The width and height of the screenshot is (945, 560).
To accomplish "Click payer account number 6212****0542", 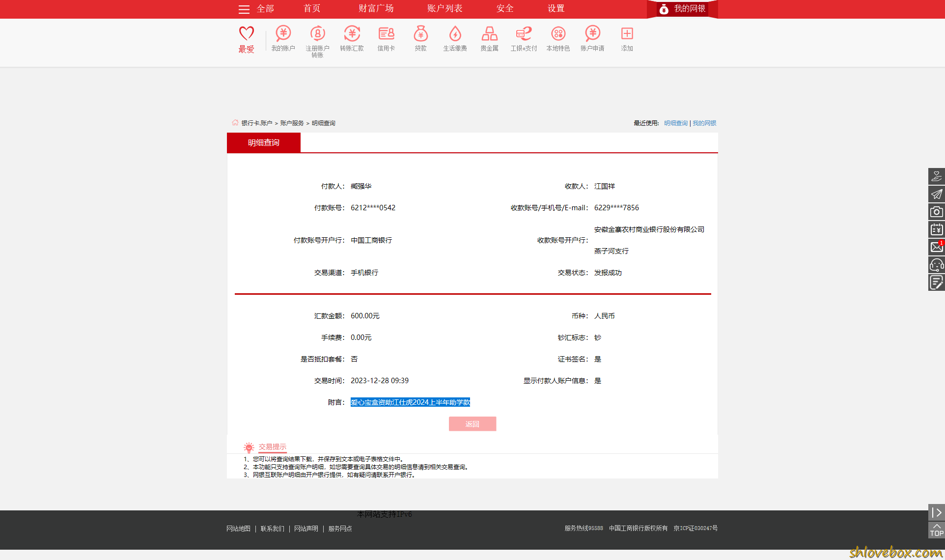I will [x=373, y=208].
